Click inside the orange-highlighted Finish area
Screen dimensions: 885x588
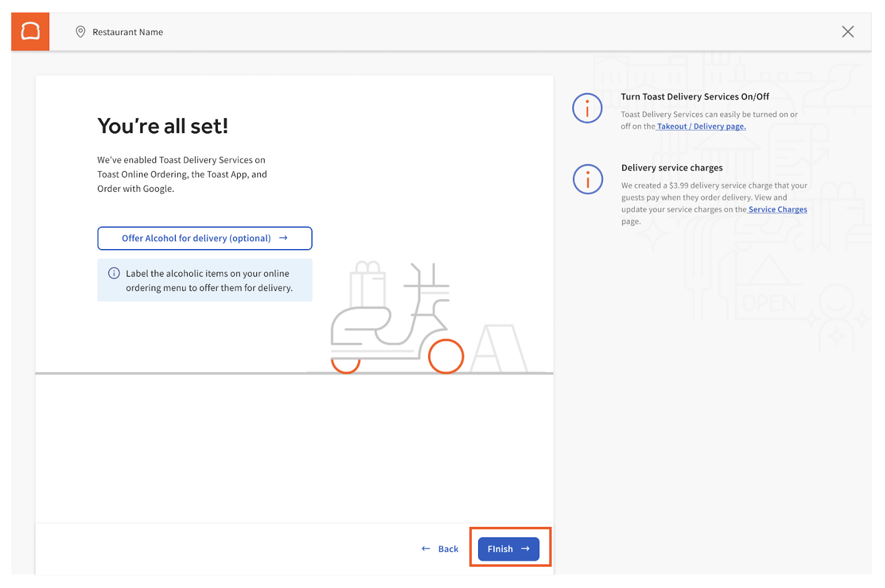coord(510,549)
